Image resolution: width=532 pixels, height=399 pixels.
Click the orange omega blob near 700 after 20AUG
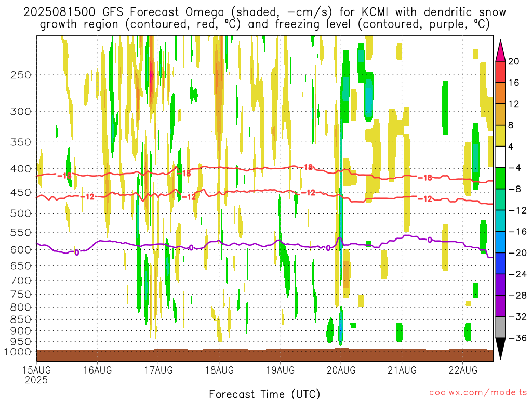346,274
